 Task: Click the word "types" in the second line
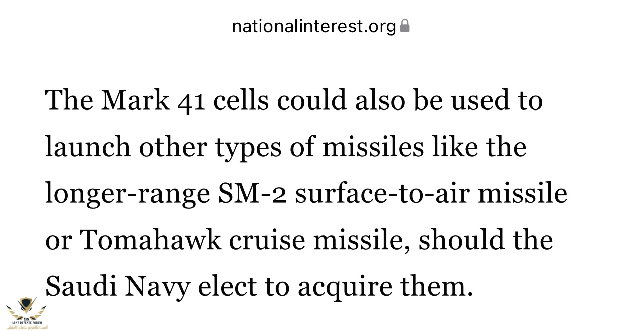(x=248, y=148)
